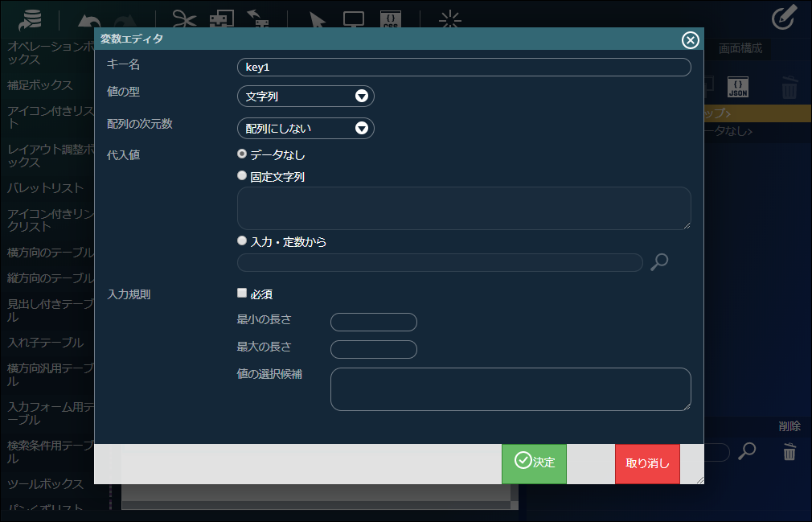
Task: Select 入れ子テーブル in the left list
Action: coord(46,343)
